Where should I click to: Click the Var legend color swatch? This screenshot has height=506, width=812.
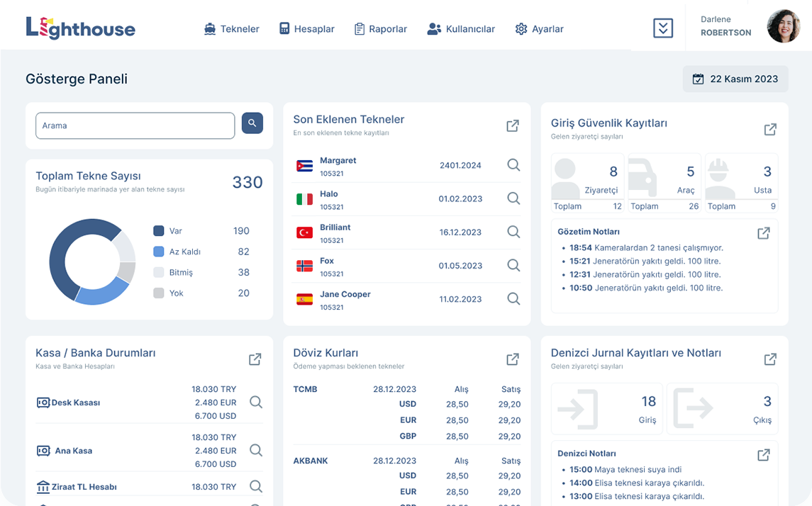(159, 231)
